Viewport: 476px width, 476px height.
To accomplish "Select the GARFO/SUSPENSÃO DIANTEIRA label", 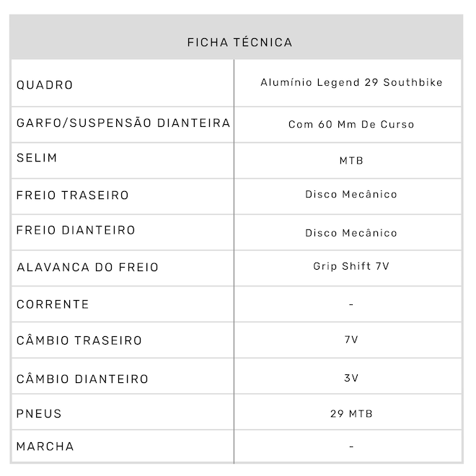I will click(123, 123).
